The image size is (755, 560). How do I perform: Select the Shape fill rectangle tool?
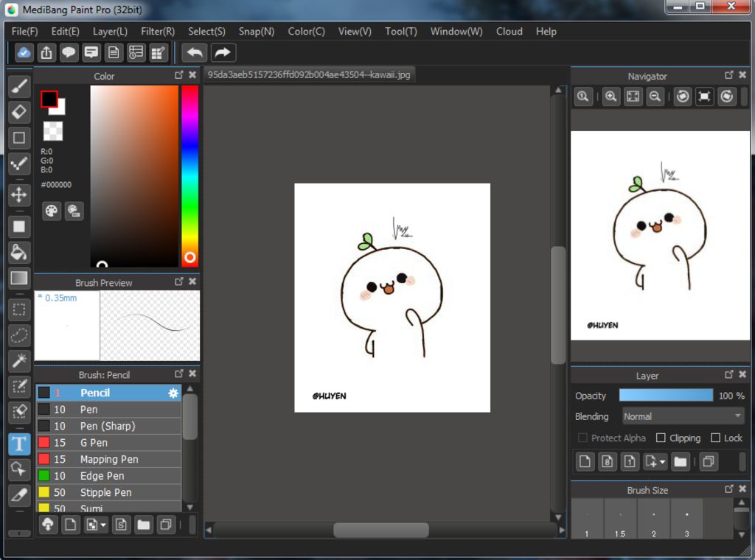[x=19, y=226]
